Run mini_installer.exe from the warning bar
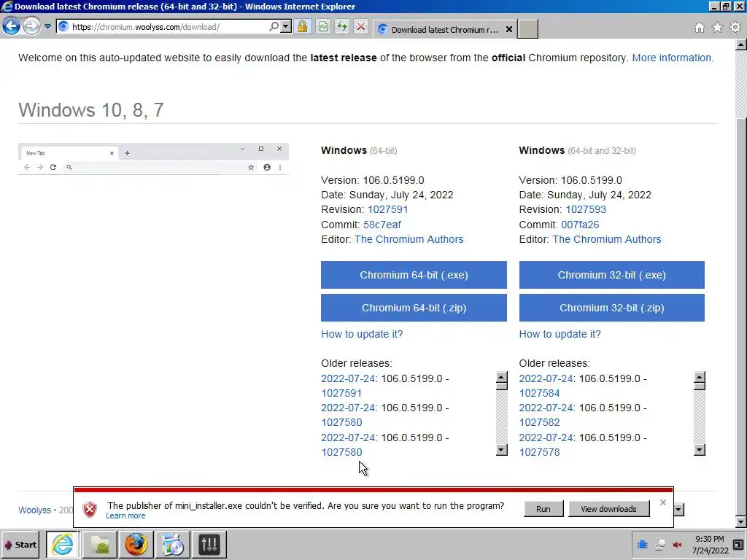The image size is (747, 560). click(x=543, y=509)
